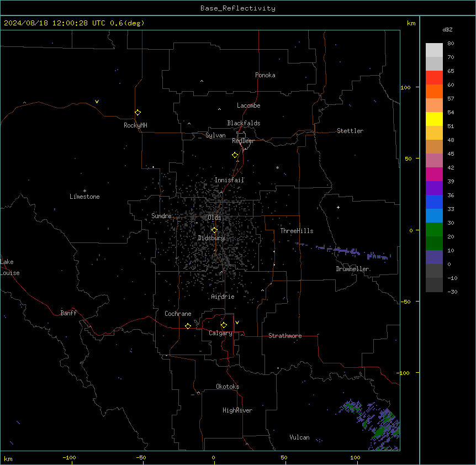Click the 100 tick on bottom km axis
476x465 pixels.
[x=355, y=457]
